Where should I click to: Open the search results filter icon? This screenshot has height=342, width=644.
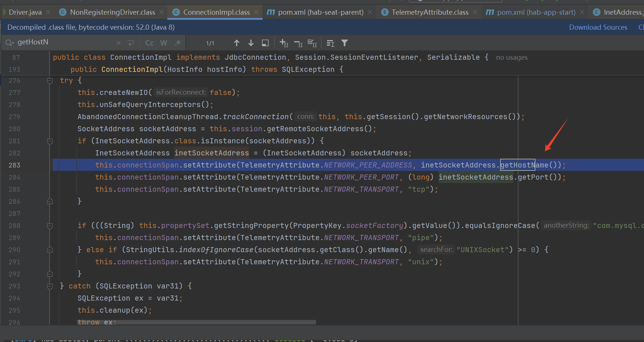click(344, 43)
